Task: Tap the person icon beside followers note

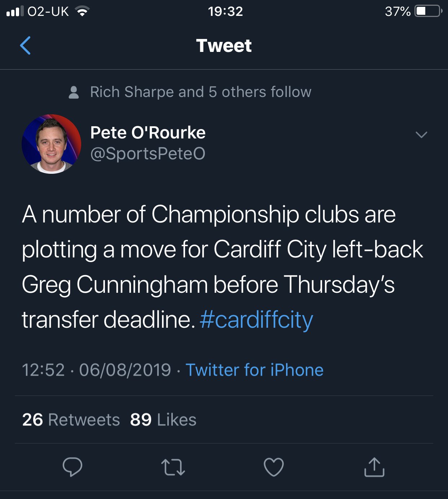Action: 74,92
